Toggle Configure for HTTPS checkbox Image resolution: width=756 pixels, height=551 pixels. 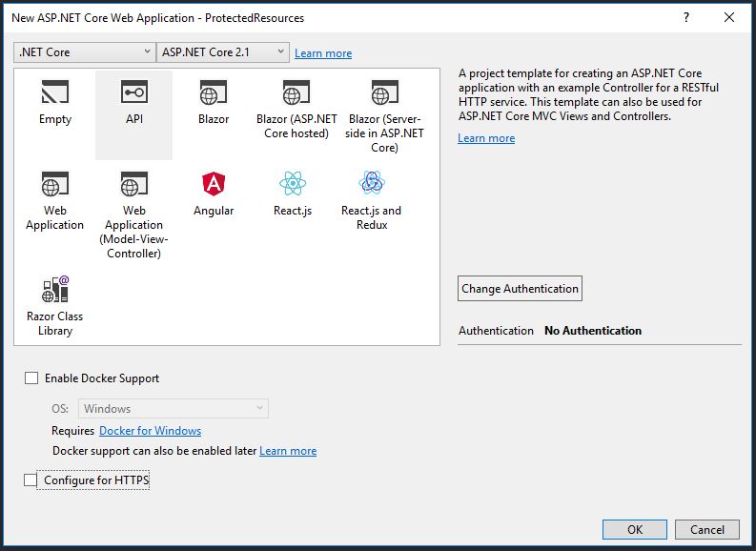click(x=31, y=480)
